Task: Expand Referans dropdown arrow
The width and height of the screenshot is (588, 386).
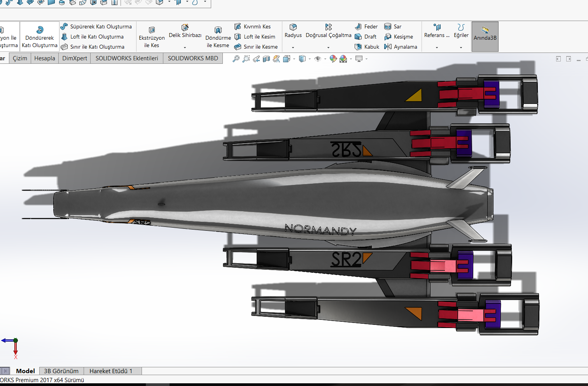Action: (437, 47)
